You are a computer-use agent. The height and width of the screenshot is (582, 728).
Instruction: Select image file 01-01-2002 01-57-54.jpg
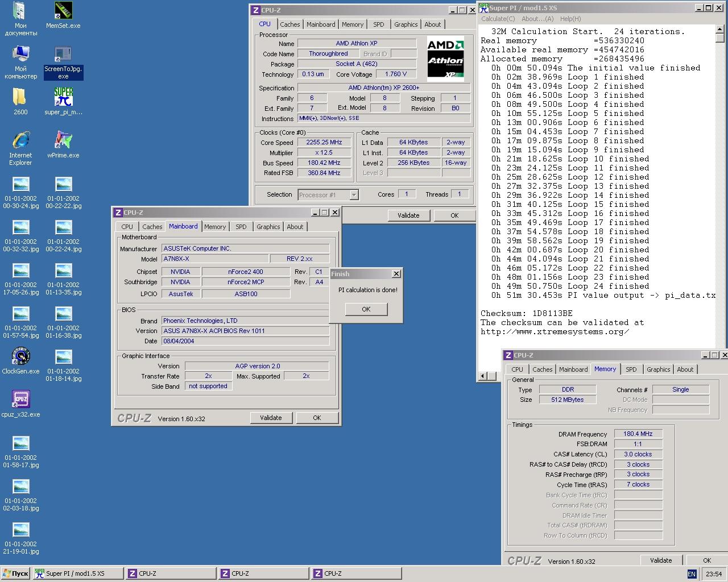click(x=20, y=322)
